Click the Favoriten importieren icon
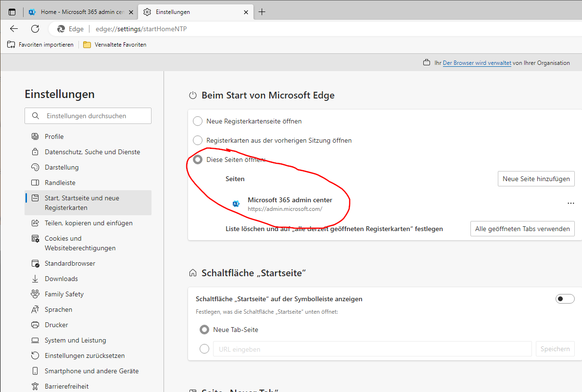 click(x=11, y=45)
